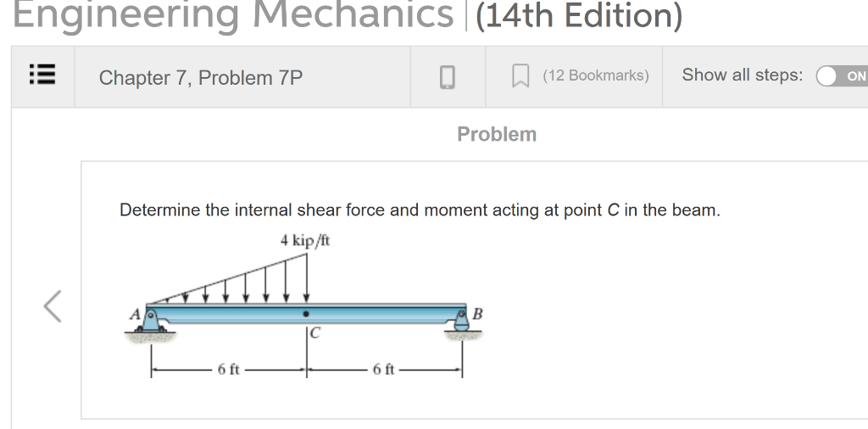Image resolution: width=868 pixels, height=429 pixels.
Task: Click the 'C' label below the beam
Action: [315, 333]
